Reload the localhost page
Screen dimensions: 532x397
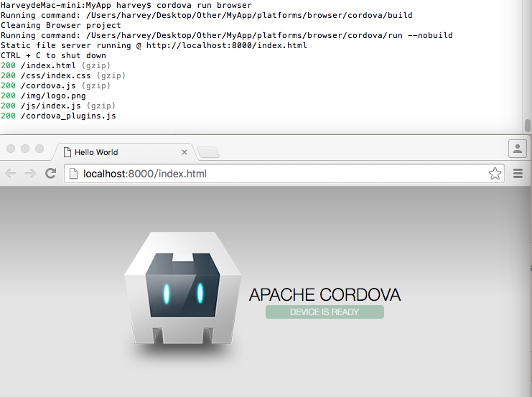[x=51, y=174]
